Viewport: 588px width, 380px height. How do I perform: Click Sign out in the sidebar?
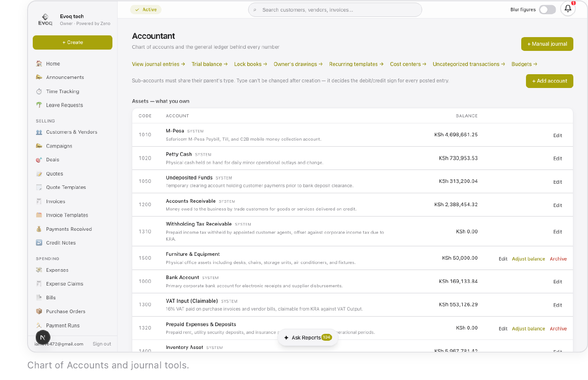click(x=102, y=344)
